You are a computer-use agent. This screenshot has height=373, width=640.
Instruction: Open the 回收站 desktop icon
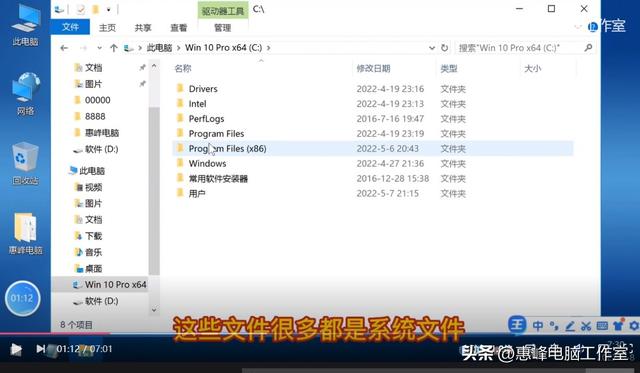25,163
